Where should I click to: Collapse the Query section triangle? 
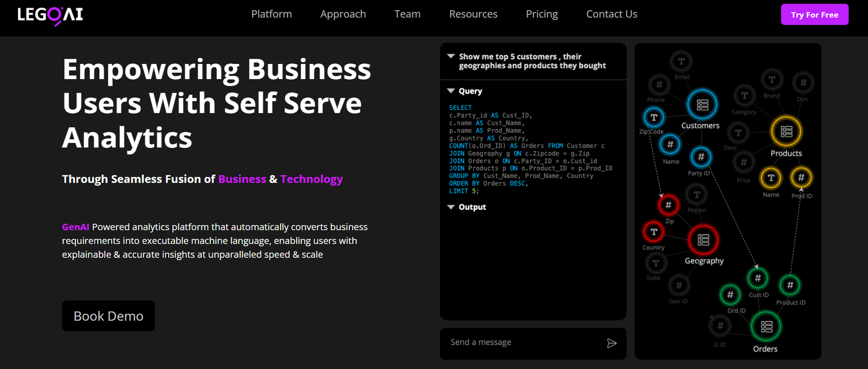pos(451,91)
